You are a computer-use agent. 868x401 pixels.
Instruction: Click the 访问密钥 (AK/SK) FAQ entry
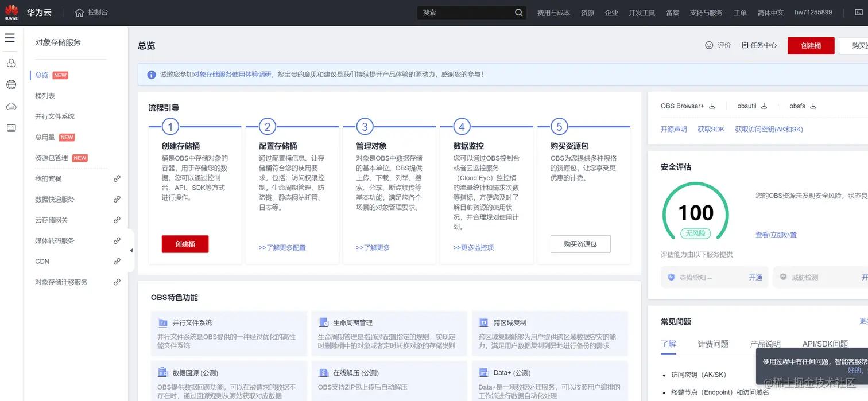point(698,375)
